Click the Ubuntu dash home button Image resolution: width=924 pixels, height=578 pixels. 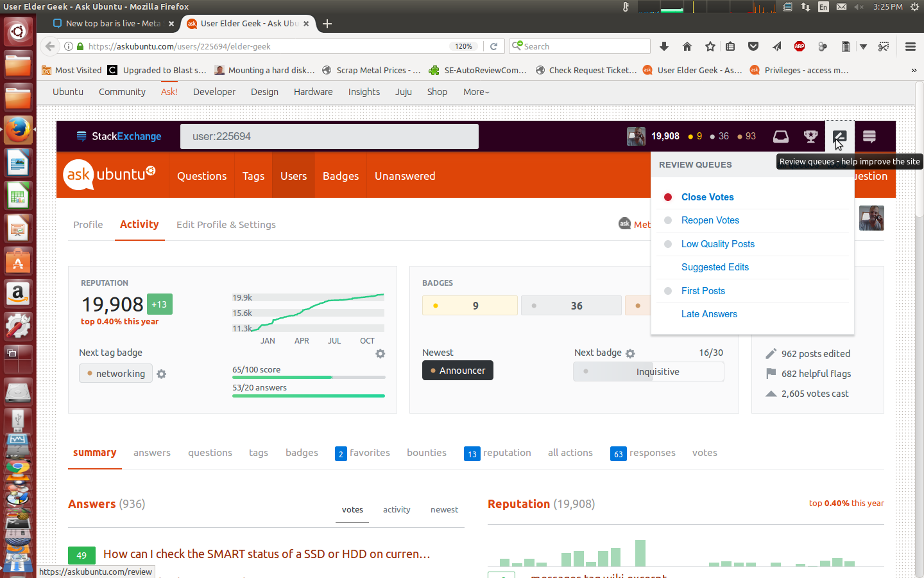(x=18, y=31)
